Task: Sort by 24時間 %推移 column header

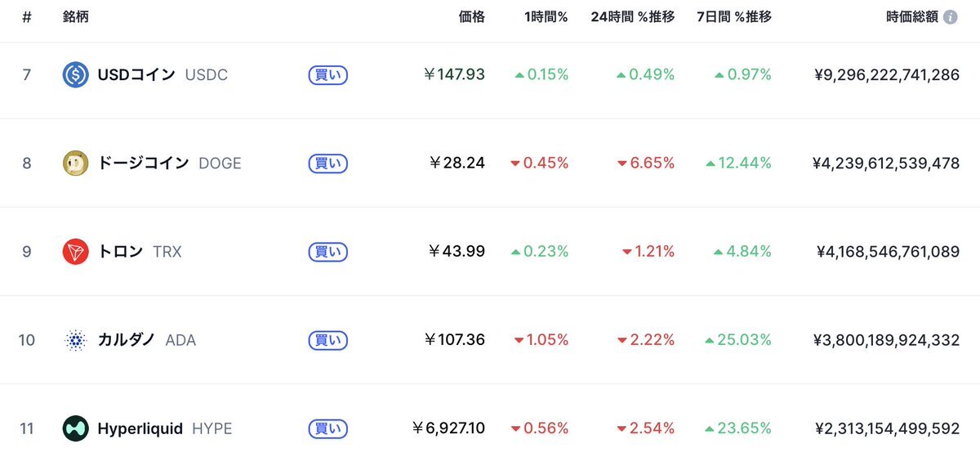Action: click(633, 16)
